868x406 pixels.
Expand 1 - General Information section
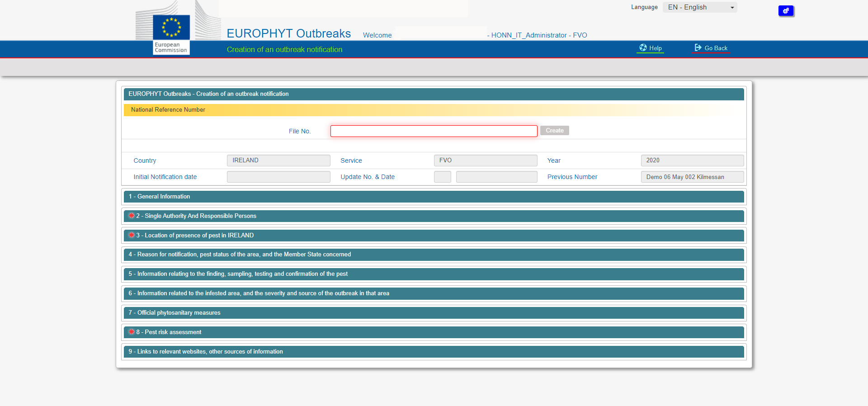coord(434,197)
